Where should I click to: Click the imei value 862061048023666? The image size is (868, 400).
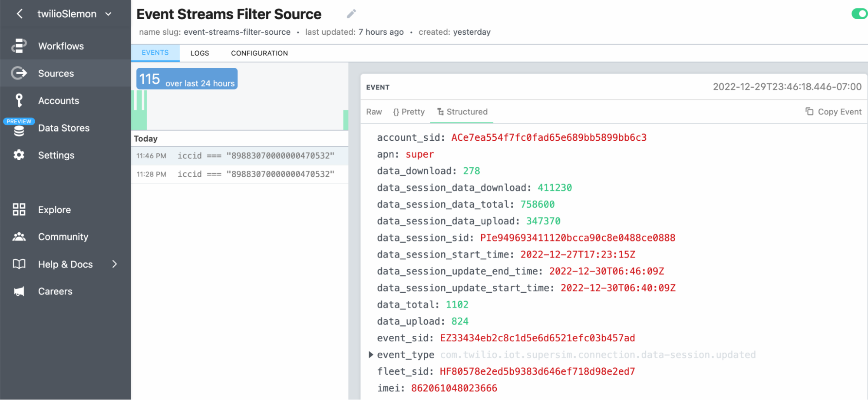pos(454,388)
